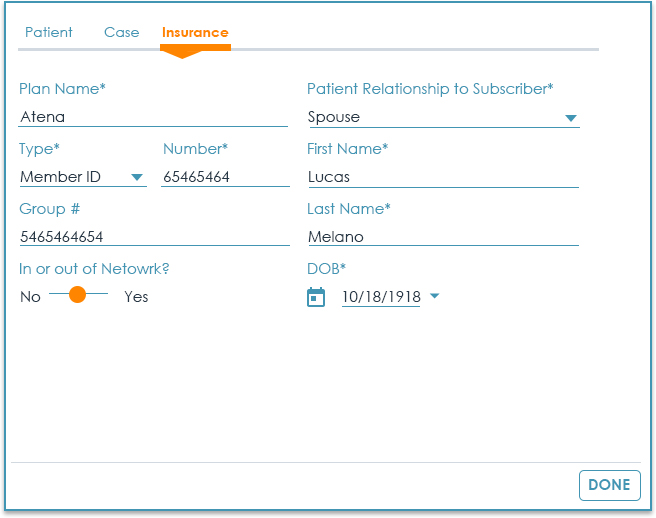Select the No option label for network
This screenshot has width=656, height=518.
pos(30,297)
